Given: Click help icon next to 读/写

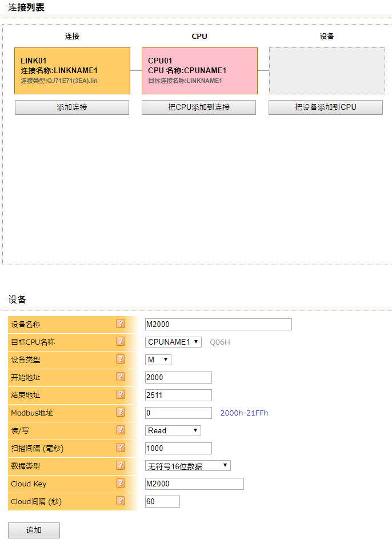Looking at the screenshot, I should point(121,430).
